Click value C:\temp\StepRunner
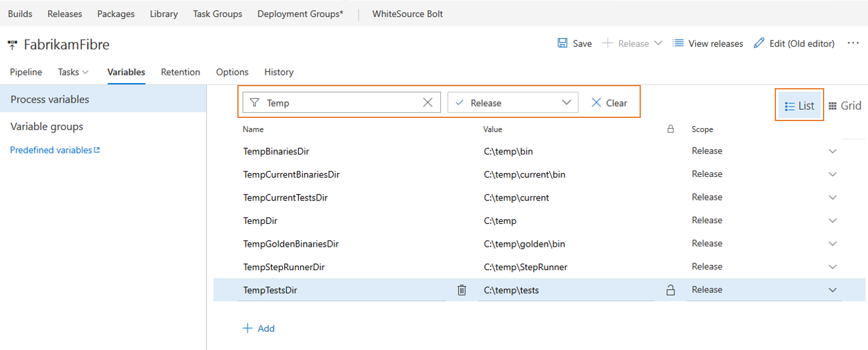Image resolution: width=868 pixels, height=350 pixels. [x=525, y=267]
